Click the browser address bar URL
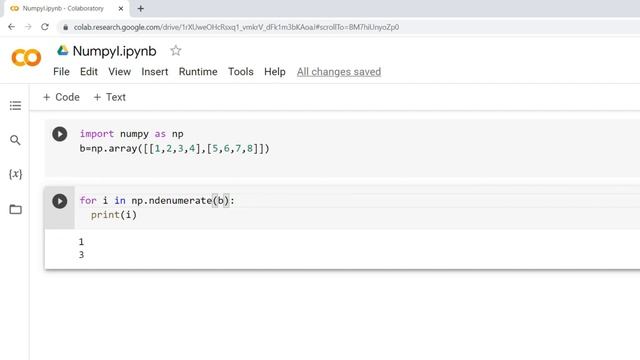The image size is (640, 360). pos(236,27)
